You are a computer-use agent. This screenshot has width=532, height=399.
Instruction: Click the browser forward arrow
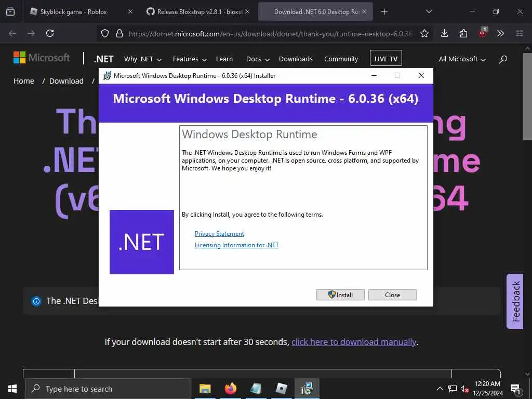31,33
